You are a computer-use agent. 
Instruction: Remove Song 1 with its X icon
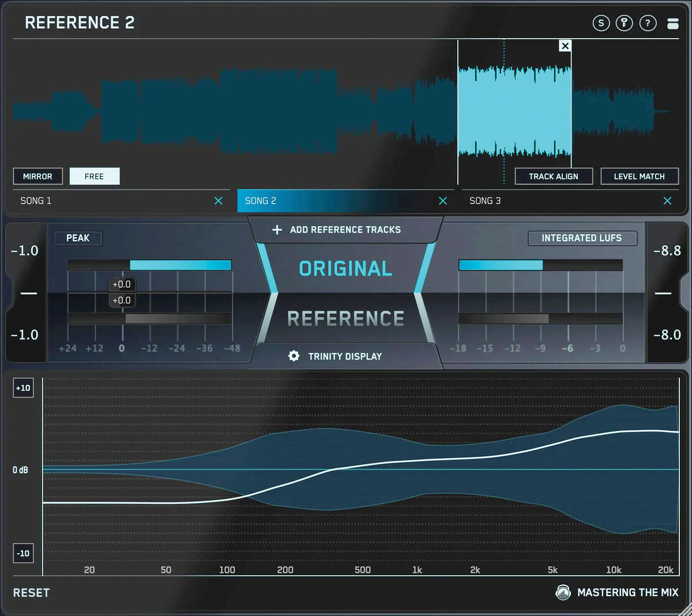(x=218, y=201)
